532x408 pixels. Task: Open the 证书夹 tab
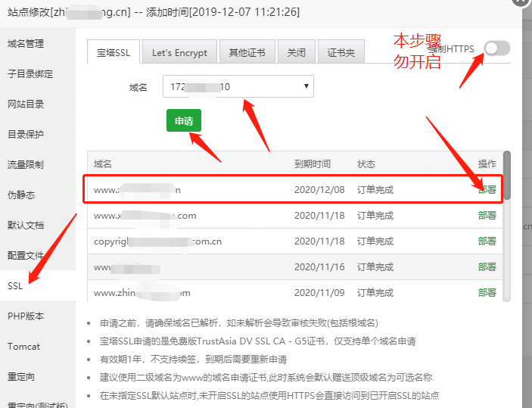341,52
